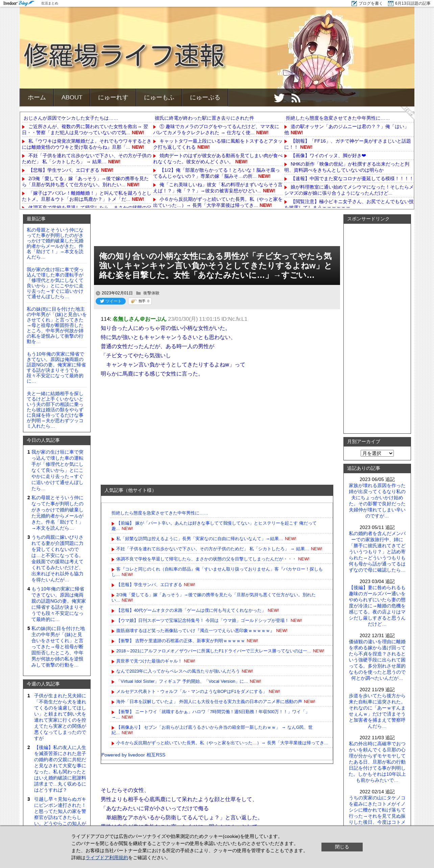Click the 生活まとめ link in top bar
434x868 pixels.
[x=49, y=3]
